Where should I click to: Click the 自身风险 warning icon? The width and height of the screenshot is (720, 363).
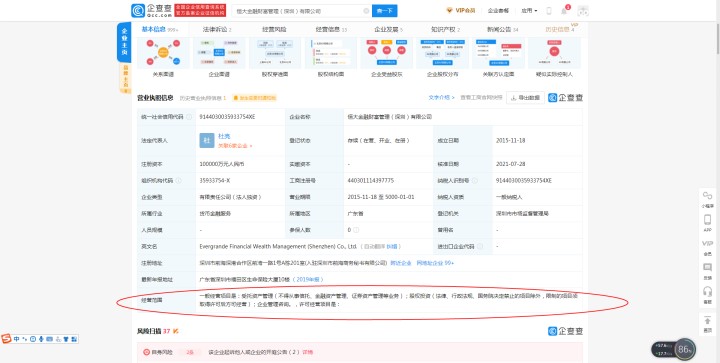click(146, 352)
